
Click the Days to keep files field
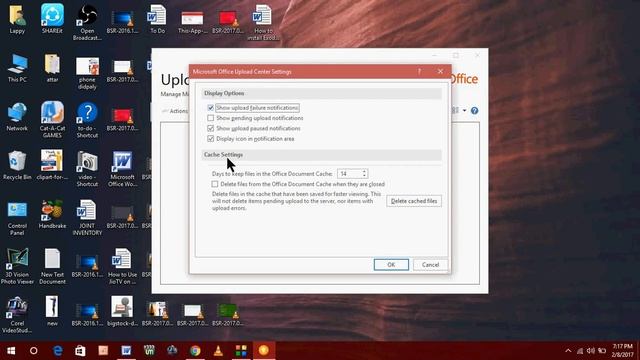[350, 174]
